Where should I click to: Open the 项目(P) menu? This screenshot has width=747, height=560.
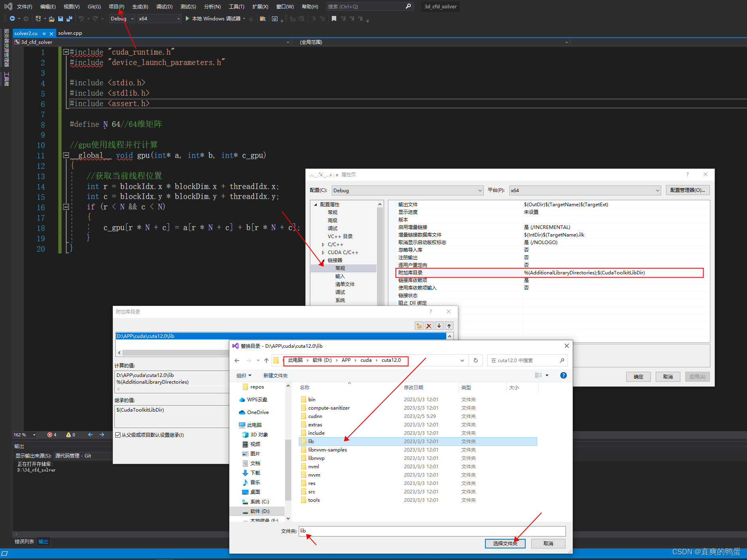coord(116,6)
